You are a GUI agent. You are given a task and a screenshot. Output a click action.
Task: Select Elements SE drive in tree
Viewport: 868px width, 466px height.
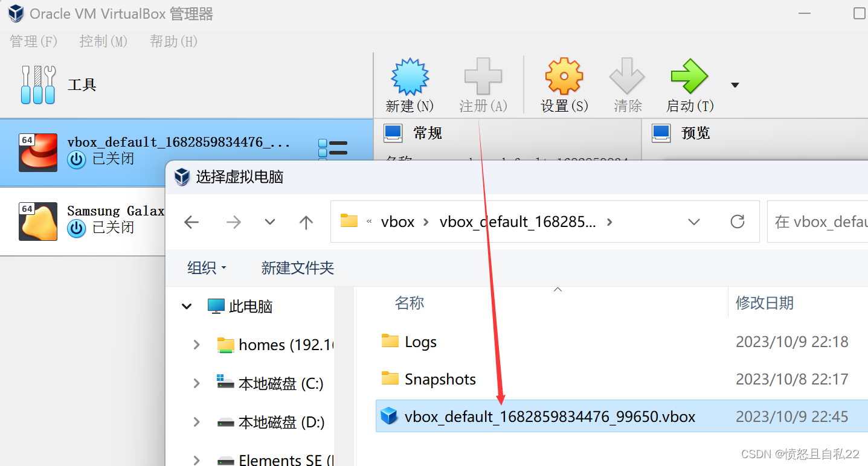[275, 460]
